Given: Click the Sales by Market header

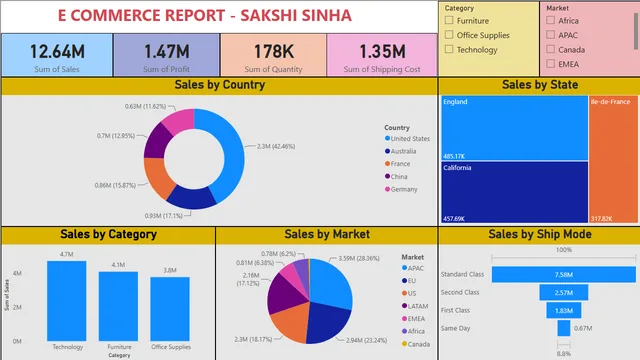Looking at the screenshot, I should pos(327,234).
